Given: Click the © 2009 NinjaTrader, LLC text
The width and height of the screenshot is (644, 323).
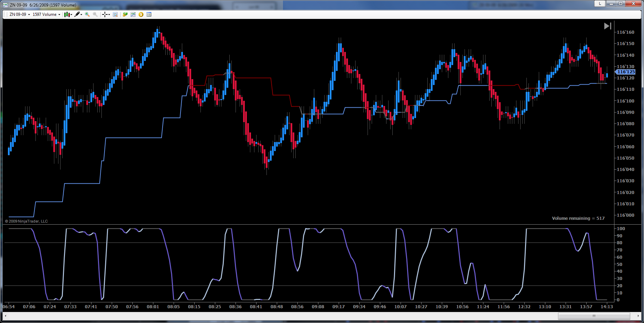Looking at the screenshot, I should pyautogui.click(x=26, y=221).
